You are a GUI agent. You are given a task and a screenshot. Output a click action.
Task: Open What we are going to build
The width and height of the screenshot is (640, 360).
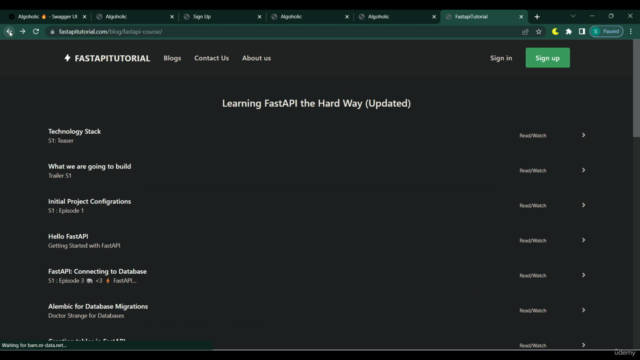pos(89,167)
